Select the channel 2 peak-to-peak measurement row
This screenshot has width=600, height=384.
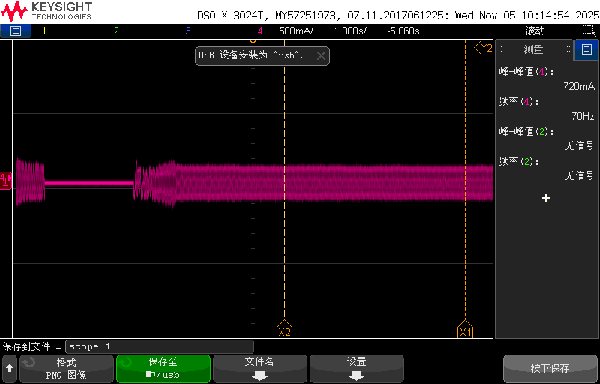546,138
